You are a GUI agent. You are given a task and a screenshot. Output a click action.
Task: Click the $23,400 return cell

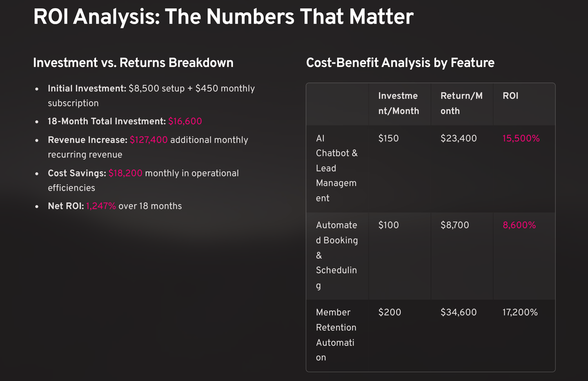pyautogui.click(x=459, y=138)
